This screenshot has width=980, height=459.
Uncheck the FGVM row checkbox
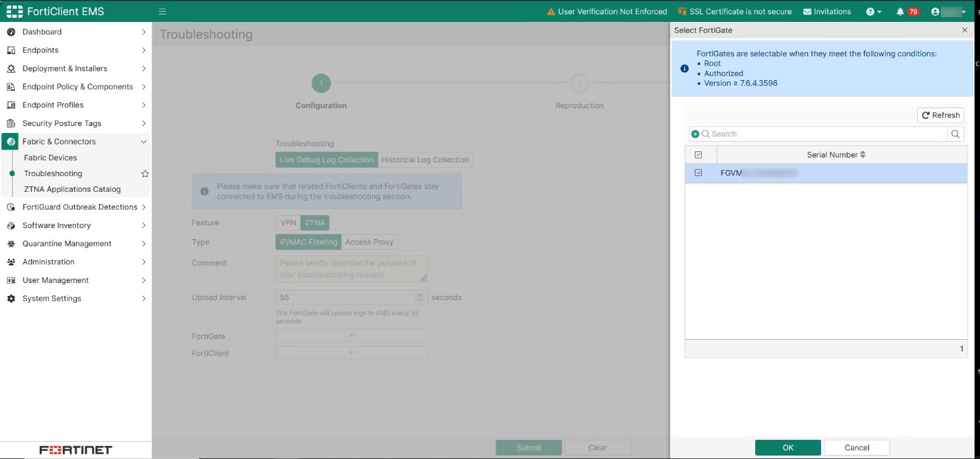pos(698,173)
